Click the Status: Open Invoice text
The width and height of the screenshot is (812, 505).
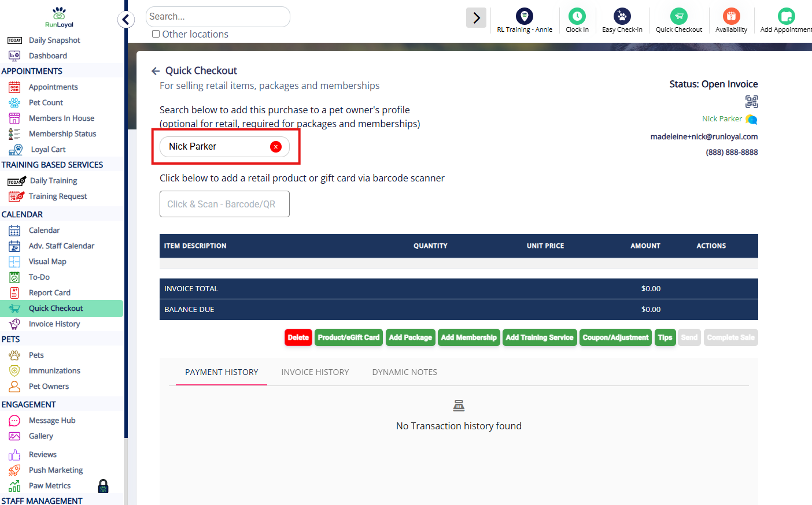click(714, 84)
